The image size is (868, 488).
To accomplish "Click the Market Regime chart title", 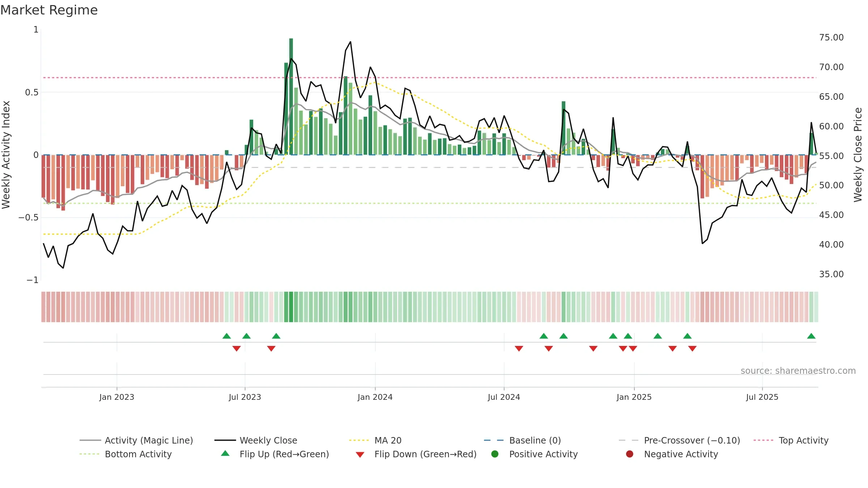I will point(49,10).
